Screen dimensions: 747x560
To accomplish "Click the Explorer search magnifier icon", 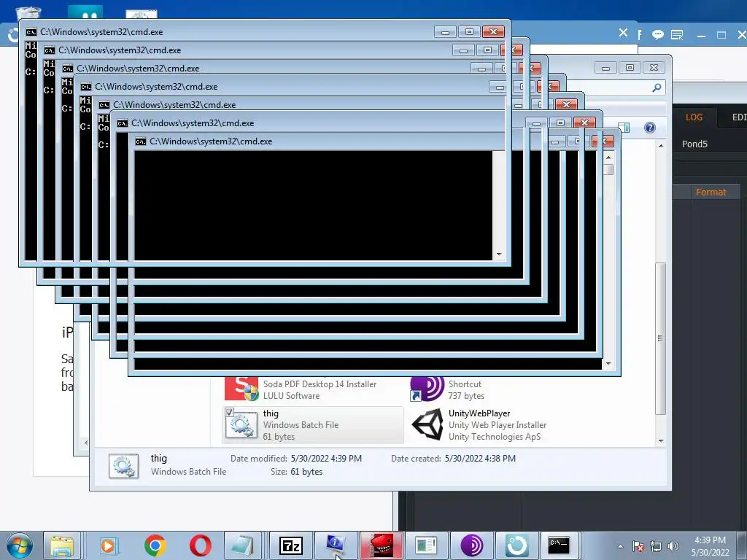I will coord(657,87).
